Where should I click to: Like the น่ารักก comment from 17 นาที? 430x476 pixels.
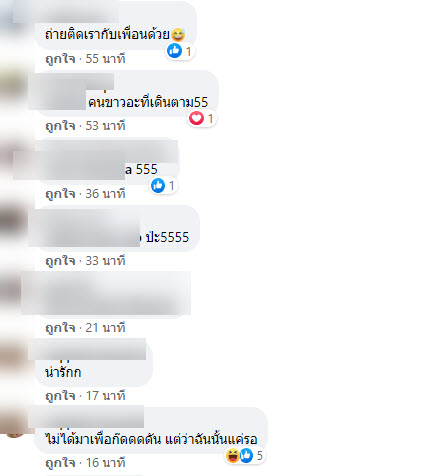click(x=60, y=396)
